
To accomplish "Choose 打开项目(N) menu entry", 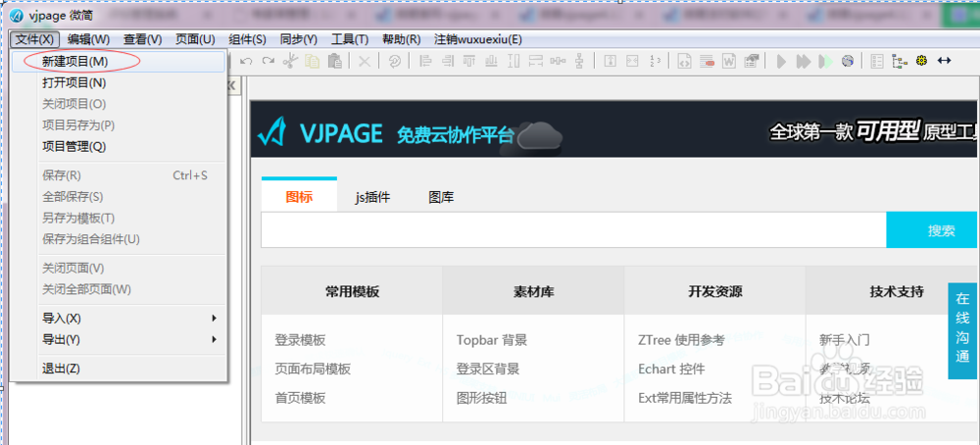I will point(119,82).
